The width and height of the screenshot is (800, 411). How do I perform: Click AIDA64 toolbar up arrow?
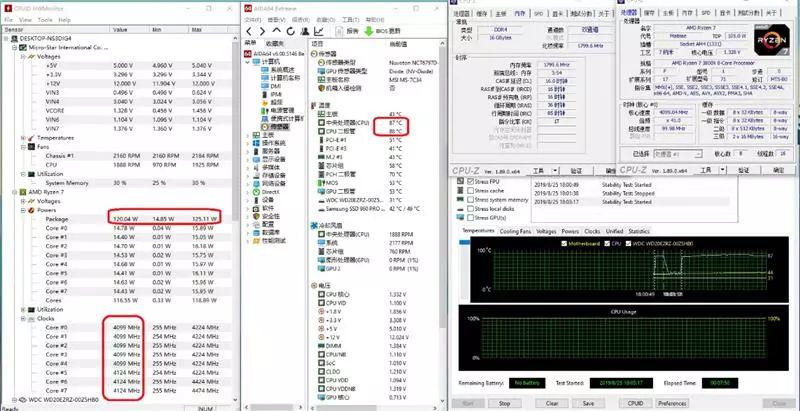pyautogui.click(x=276, y=31)
